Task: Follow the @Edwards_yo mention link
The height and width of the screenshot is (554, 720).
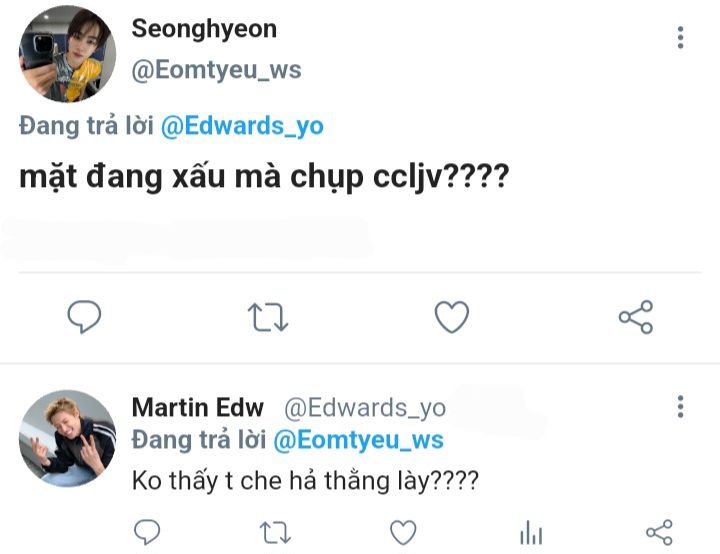Action: [x=242, y=126]
